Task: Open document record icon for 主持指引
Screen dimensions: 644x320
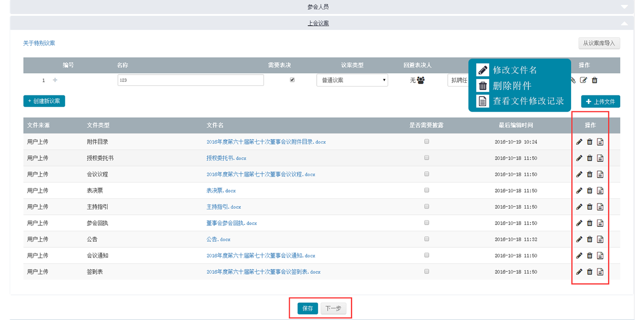Action: point(600,207)
